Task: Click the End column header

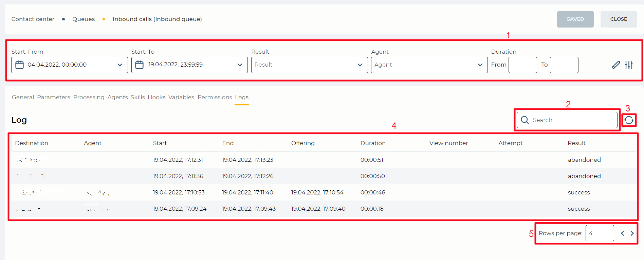Action: tap(228, 143)
